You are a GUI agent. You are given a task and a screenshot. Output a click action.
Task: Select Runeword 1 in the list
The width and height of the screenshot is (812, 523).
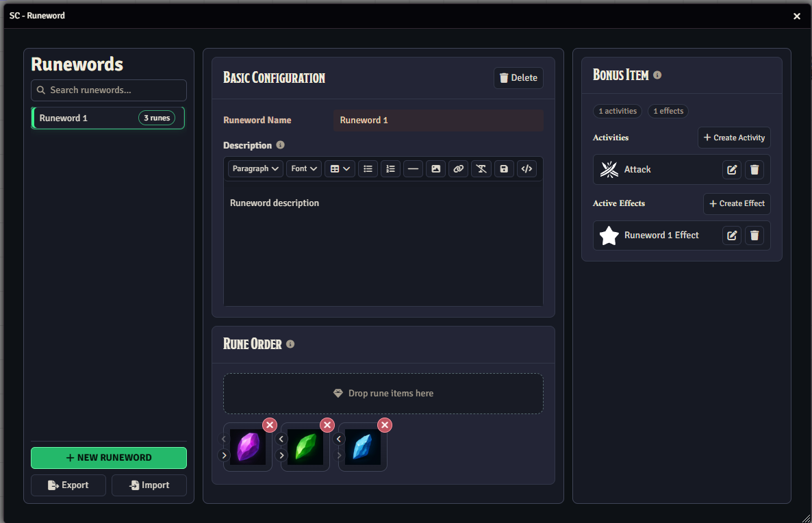[108, 118]
